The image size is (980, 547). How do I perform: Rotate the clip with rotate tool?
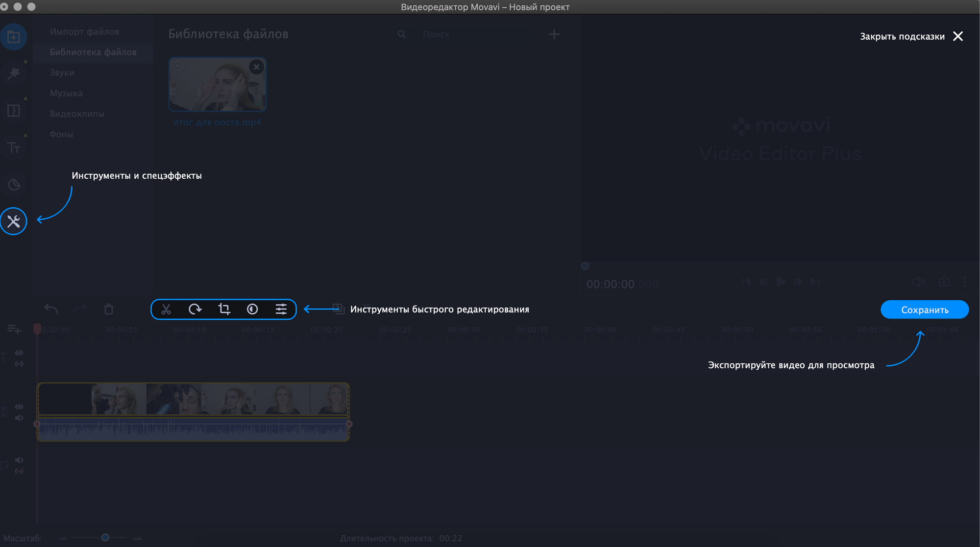(195, 309)
